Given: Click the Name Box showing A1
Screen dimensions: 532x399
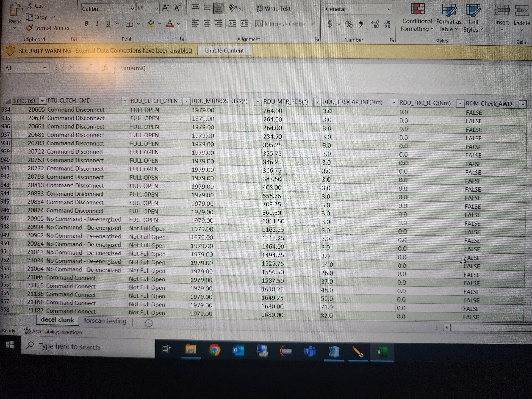Looking at the screenshot, I should point(26,68).
